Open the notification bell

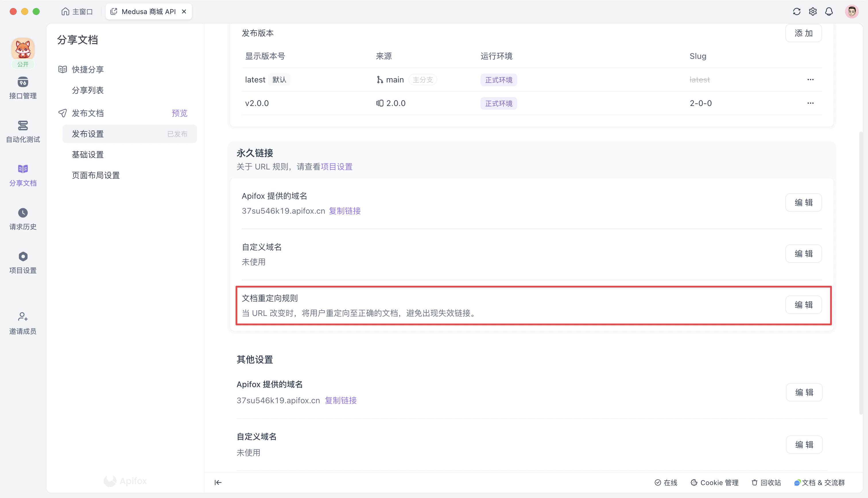pos(829,11)
